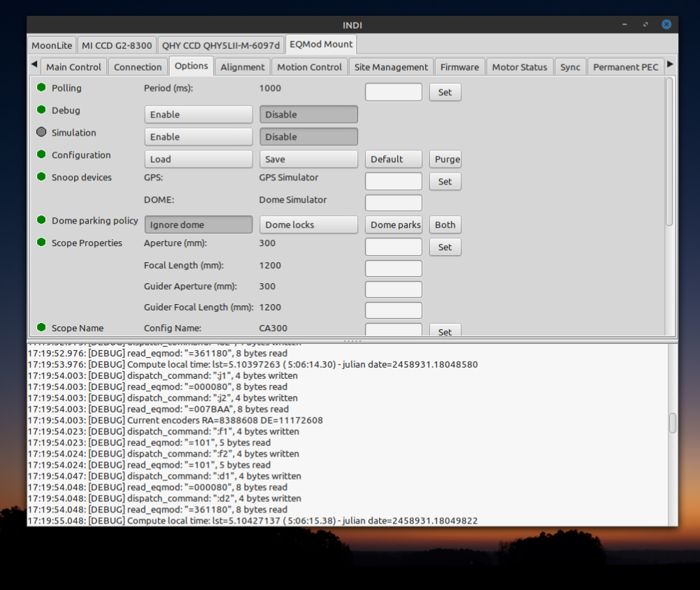
Task: Enable Debug logging
Action: (x=198, y=115)
